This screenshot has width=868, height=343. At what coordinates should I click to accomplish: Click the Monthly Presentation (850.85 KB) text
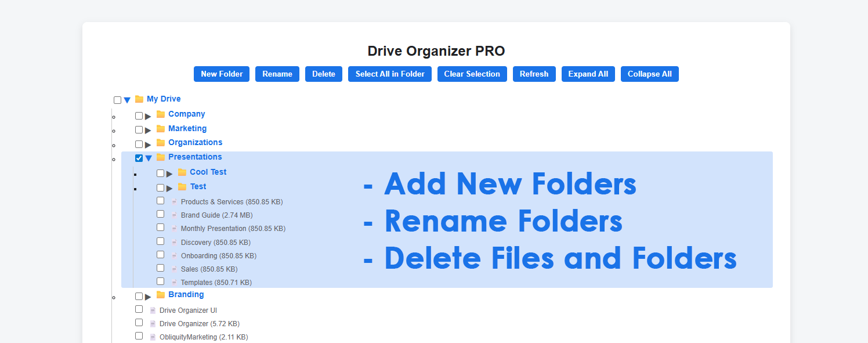click(233, 229)
